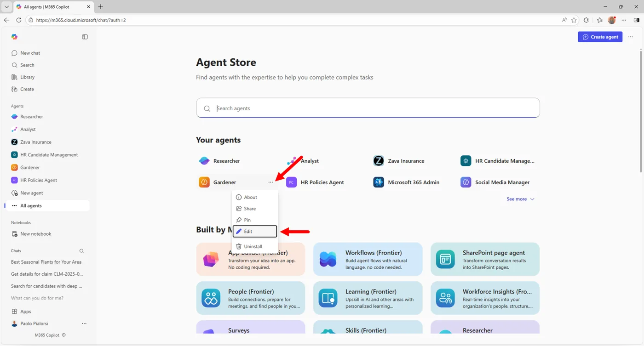This screenshot has width=644, height=346.
Task: Open HR Policies Agent in sidebar
Action: [x=34, y=180]
